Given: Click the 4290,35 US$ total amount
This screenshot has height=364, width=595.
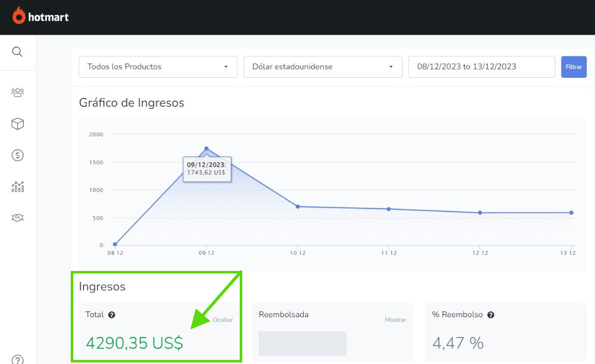Looking at the screenshot, I should tap(134, 343).
